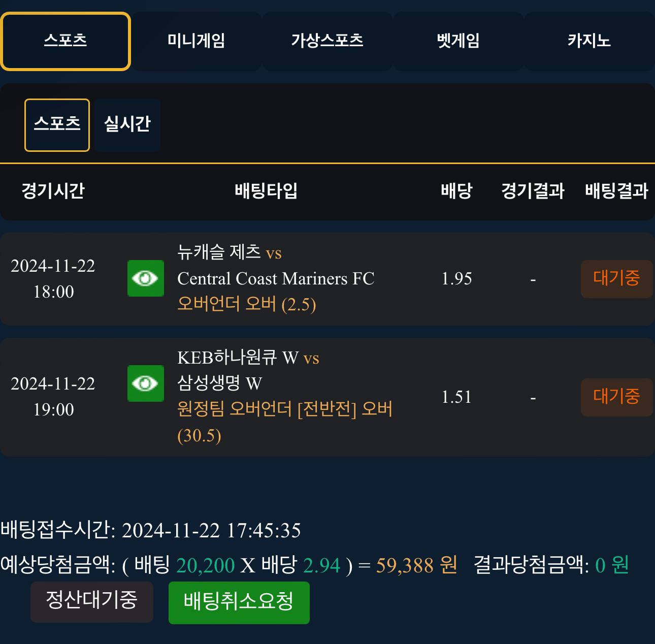Click the 삼성생명 W team name
The height and width of the screenshot is (644, 655).
click(x=220, y=383)
